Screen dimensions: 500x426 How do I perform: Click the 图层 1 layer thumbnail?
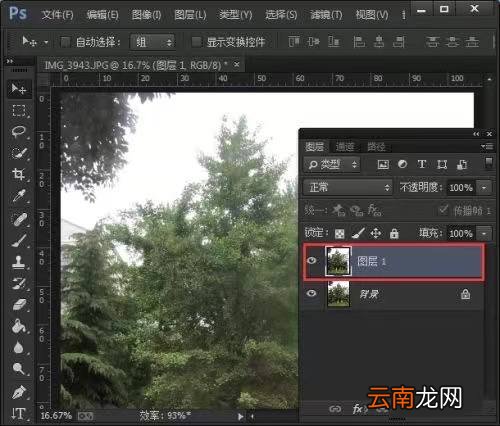pos(338,261)
